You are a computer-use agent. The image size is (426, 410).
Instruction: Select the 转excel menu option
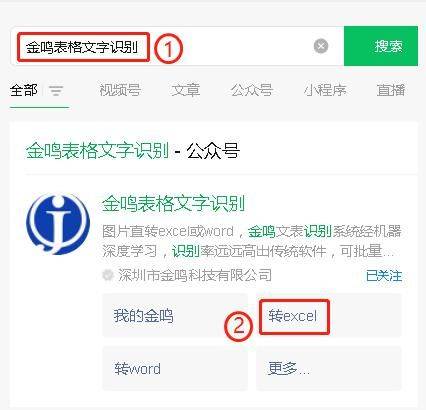[329, 315]
